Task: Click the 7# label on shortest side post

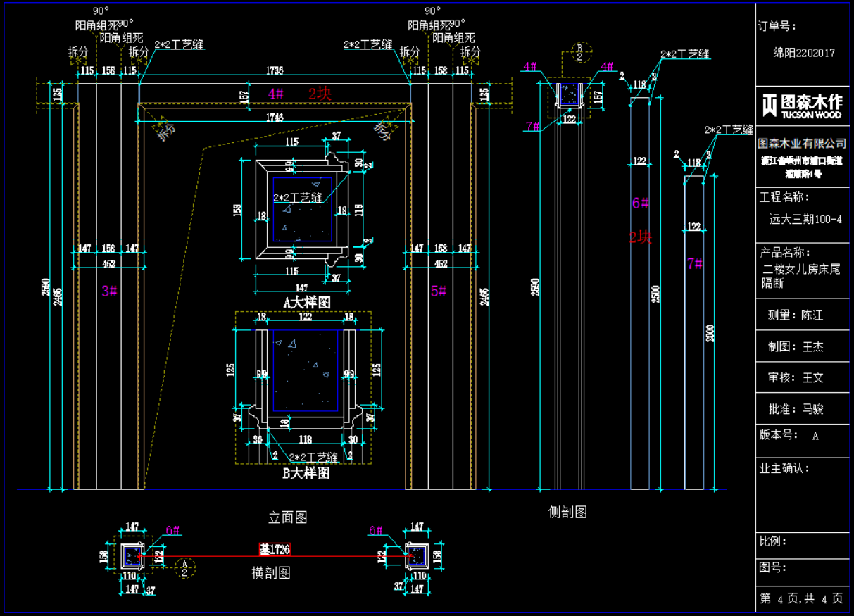Action: click(x=694, y=263)
